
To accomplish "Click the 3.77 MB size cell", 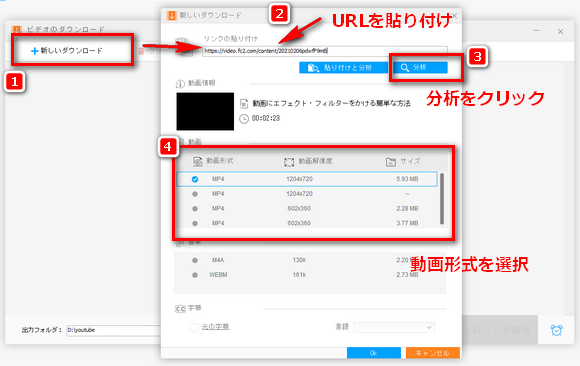I will point(407,223).
